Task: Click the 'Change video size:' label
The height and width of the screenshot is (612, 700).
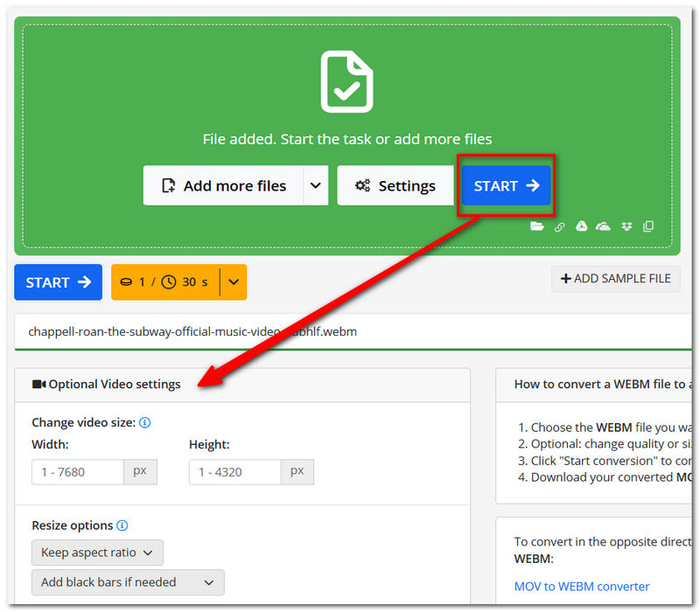Action: click(x=83, y=422)
